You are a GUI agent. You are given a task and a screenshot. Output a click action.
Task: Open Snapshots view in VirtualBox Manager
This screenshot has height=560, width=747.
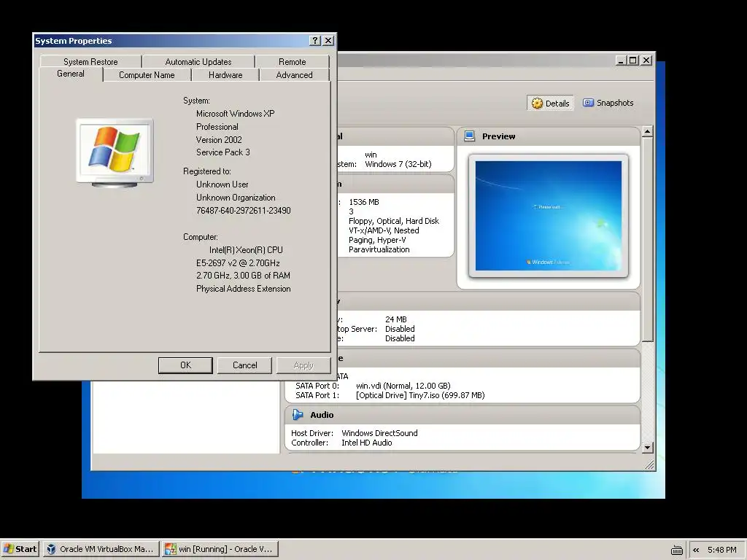(x=608, y=103)
